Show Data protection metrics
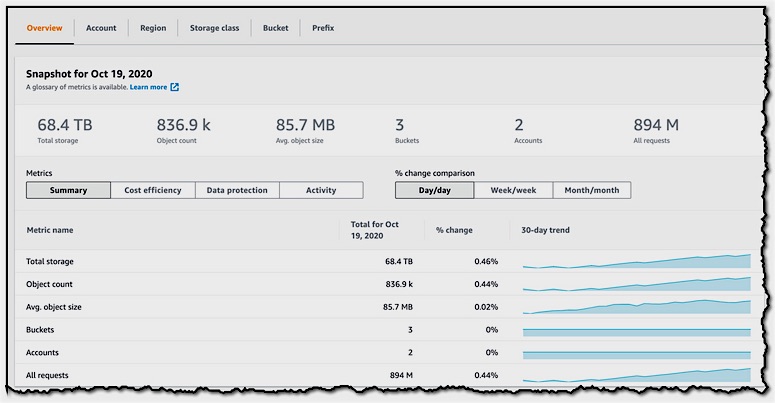 [237, 190]
